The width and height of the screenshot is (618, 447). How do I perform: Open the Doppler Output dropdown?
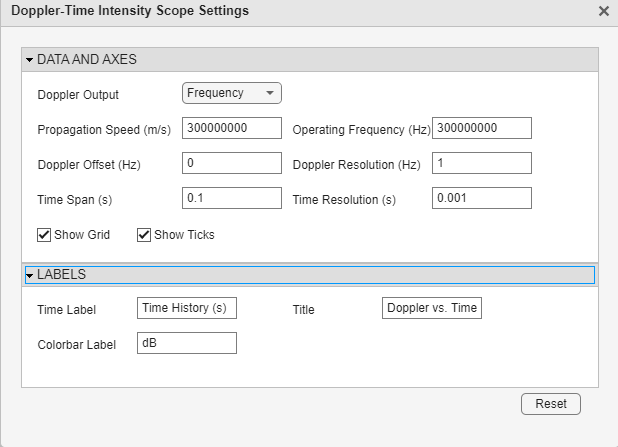pyautogui.click(x=232, y=93)
